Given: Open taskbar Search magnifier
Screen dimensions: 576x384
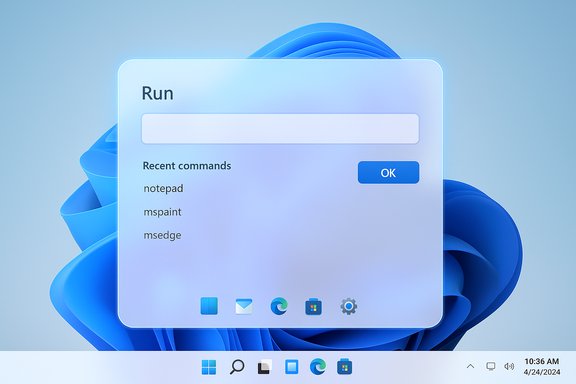Looking at the screenshot, I should (237, 367).
